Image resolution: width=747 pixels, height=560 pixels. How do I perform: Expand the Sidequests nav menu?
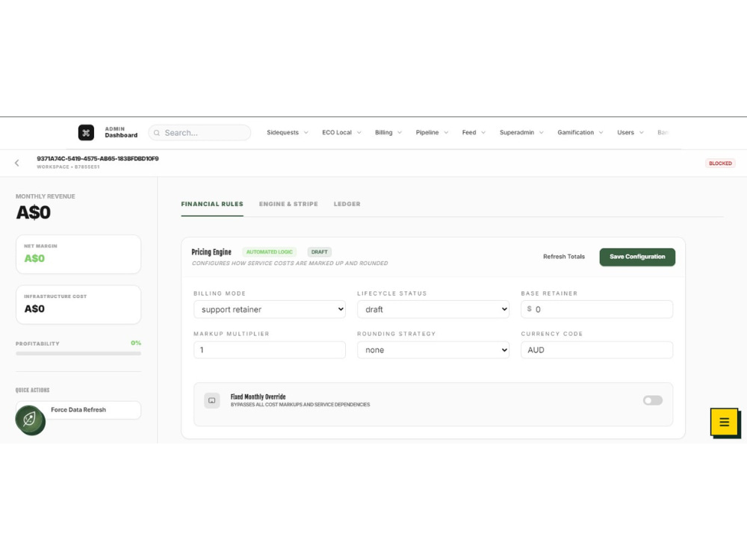click(288, 132)
